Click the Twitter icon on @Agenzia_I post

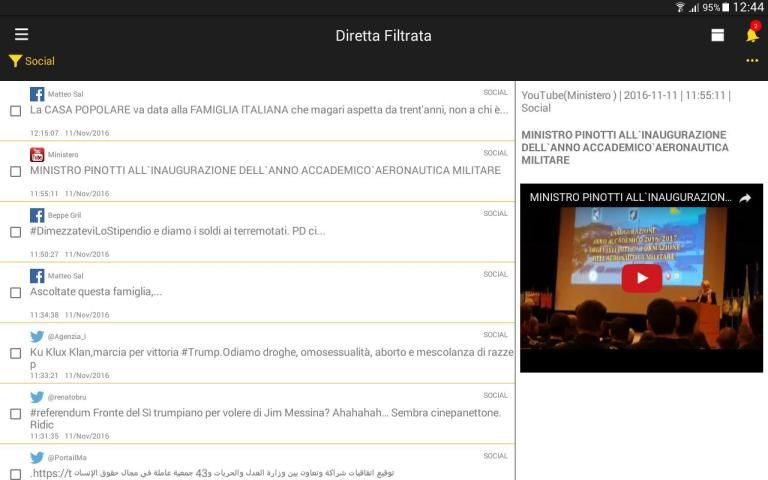coord(37,336)
